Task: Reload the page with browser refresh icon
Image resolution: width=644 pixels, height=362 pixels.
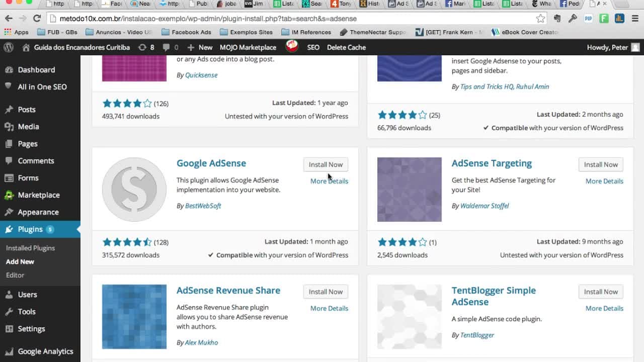Action: point(37,19)
